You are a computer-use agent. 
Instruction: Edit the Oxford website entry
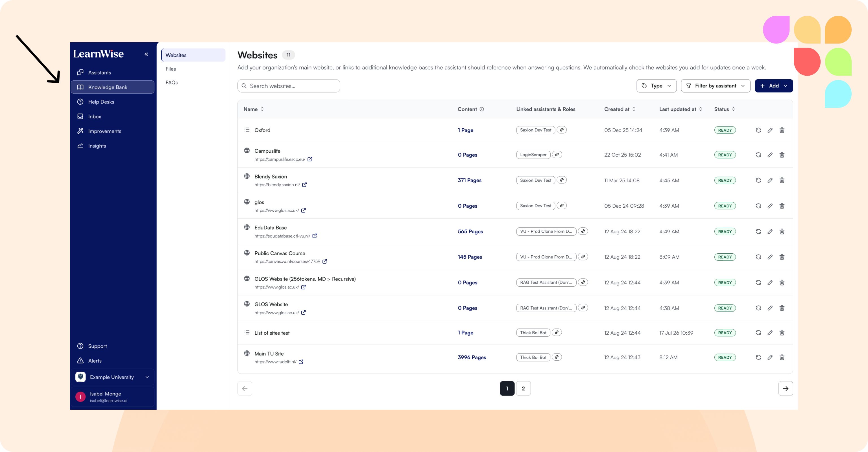(x=770, y=130)
